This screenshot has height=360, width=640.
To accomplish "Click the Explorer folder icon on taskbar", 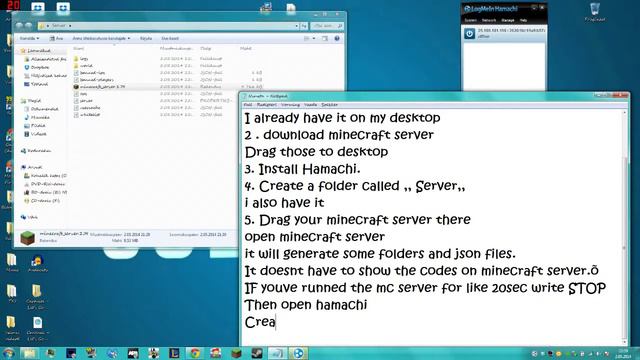I will (x=29, y=353).
